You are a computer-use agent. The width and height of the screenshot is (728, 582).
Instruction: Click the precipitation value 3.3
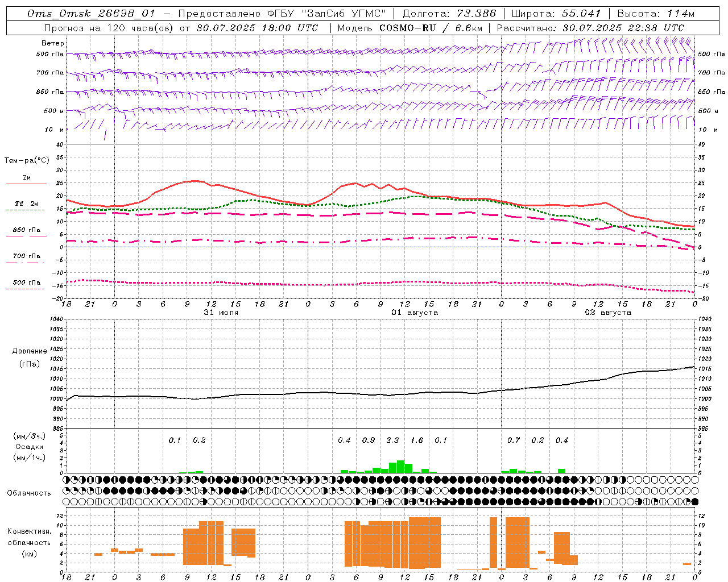point(392,440)
